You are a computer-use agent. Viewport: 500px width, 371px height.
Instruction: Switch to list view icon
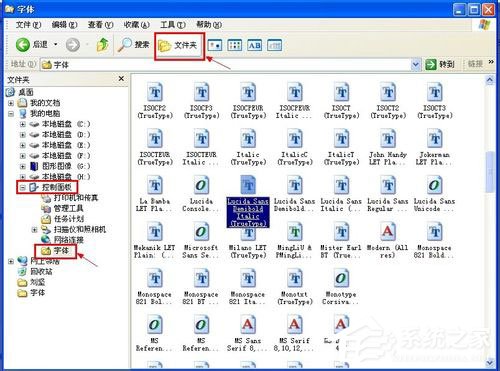pos(235,45)
